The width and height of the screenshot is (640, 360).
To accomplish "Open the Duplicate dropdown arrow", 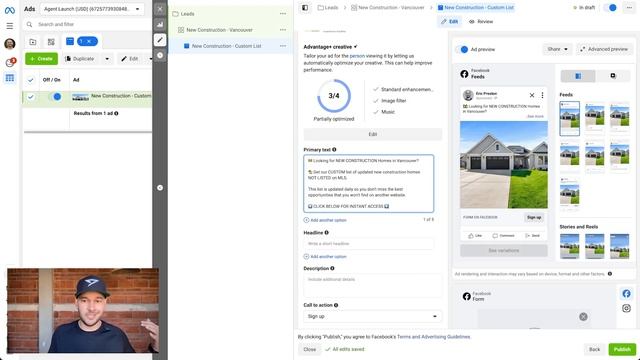I will click(107, 59).
